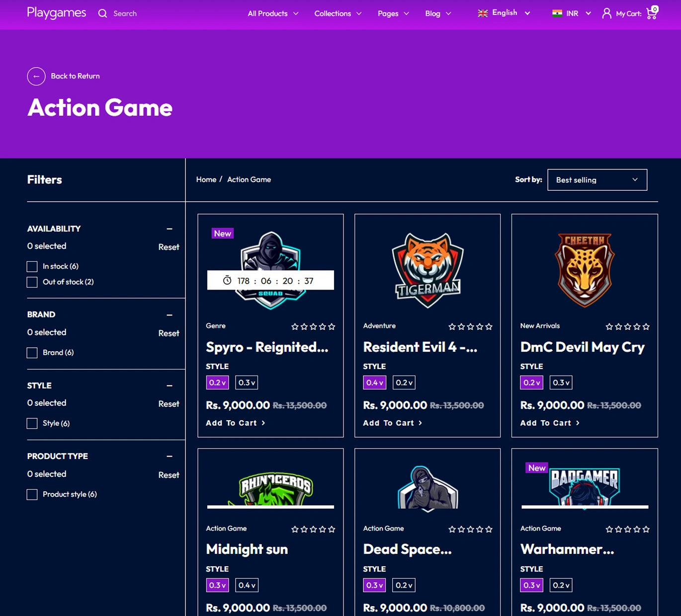Enable Product style (6) filter
The height and width of the screenshot is (616, 681).
point(32,494)
